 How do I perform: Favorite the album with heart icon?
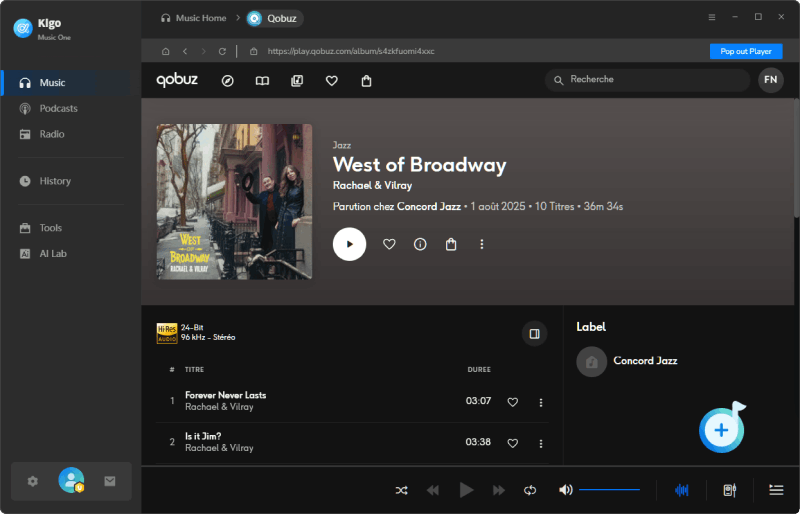pyautogui.click(x=389, y=244)
